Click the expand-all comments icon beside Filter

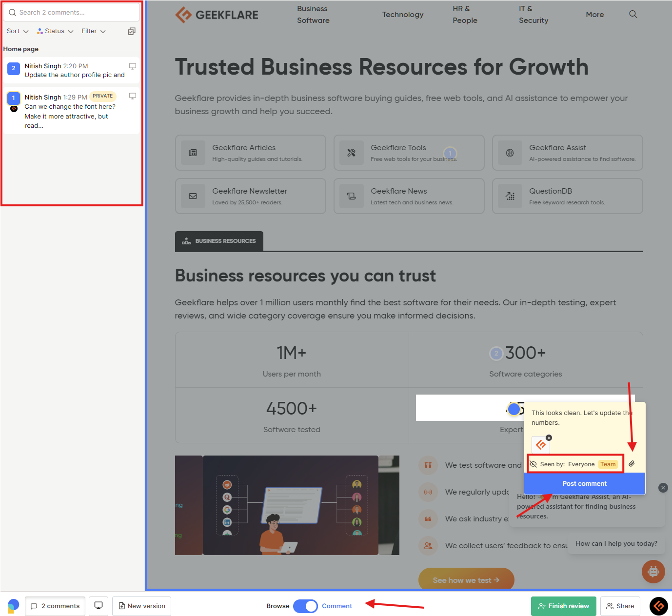(132, 31)
